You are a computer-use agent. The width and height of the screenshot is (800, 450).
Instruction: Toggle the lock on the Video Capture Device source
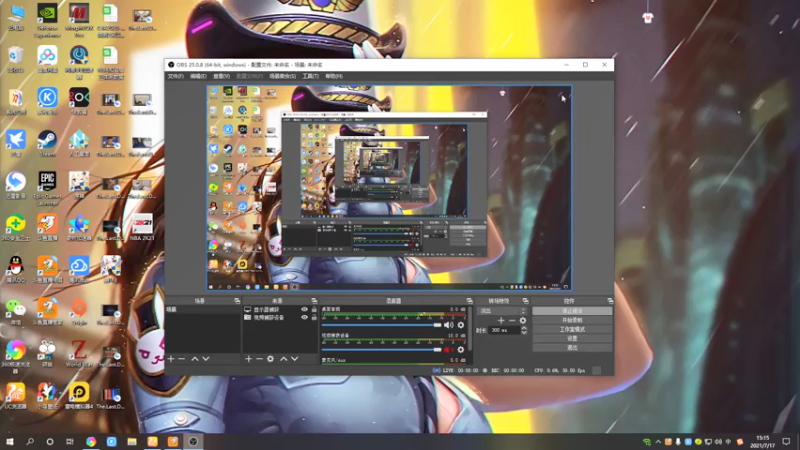pyautogui.click(x=314, y=317)
